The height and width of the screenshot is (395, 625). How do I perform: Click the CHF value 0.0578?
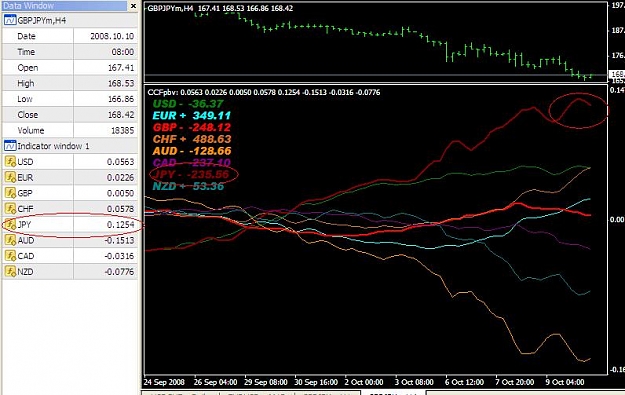click(x=120, y=209)
